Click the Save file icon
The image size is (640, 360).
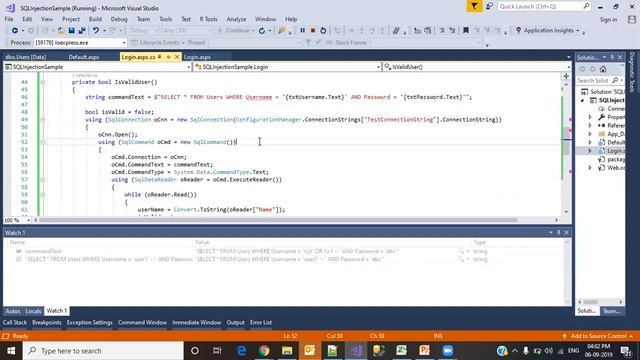pos(71,31)
